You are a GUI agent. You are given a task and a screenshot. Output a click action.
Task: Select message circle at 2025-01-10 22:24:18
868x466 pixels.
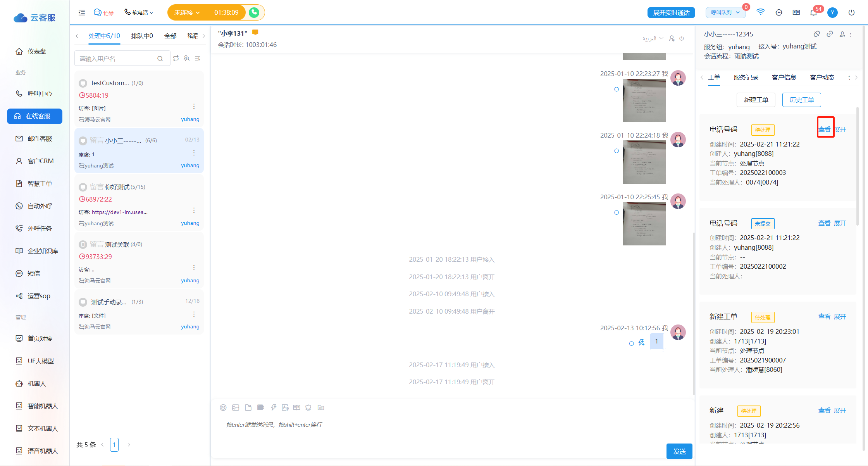617,151
